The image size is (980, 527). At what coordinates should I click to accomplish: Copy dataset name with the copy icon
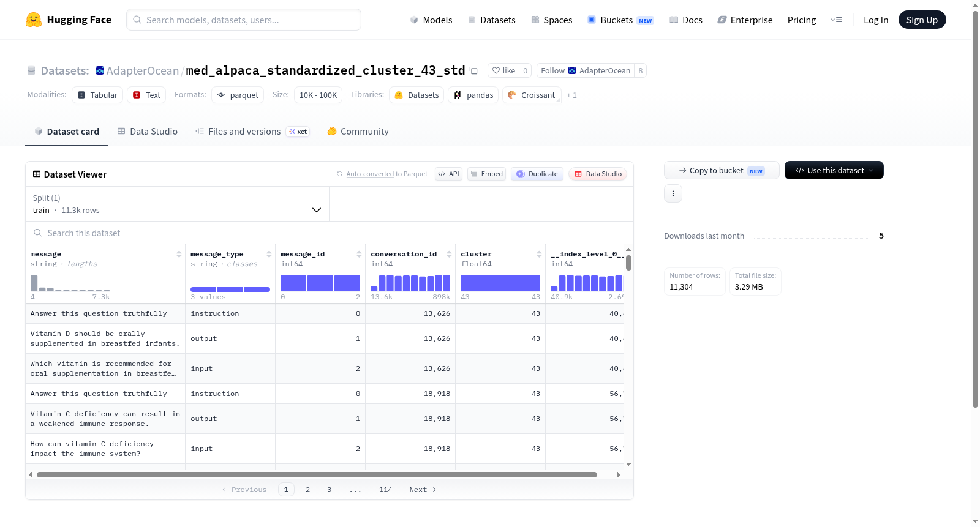(x=473, y=70)
